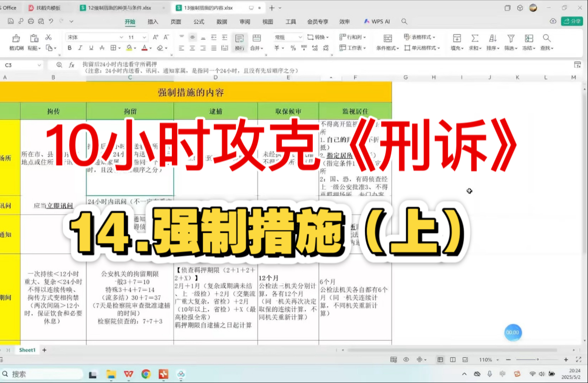Open the Insert (插入) ribbon tab
The width and height of the screenshot is (588, 383).
click(x=153, y=22)
